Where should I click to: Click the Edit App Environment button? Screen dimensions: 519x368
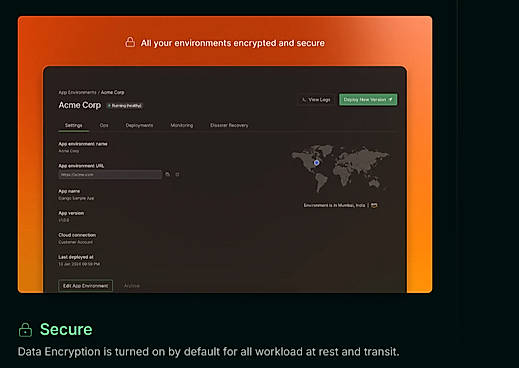click(x=85, y=286)
